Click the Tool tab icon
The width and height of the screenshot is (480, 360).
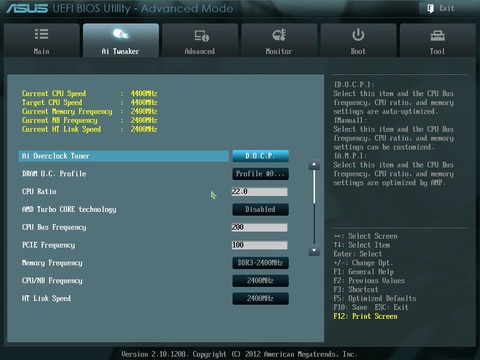(437, 35)
